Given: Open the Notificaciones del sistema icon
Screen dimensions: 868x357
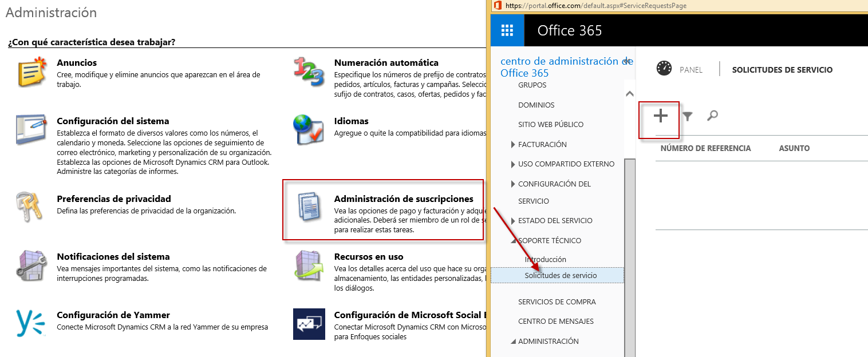Looking at the screenshot, I should tap(31, 265).
